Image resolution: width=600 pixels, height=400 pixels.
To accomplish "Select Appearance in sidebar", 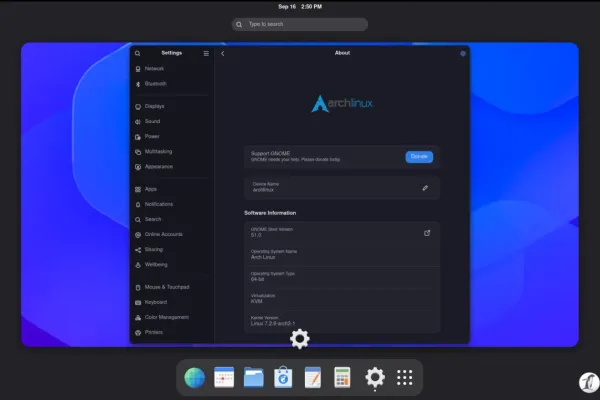I will (x=171, y=167).
